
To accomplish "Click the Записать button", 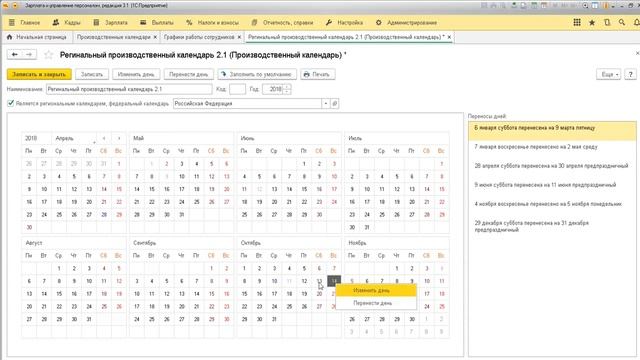I will (x=92, y=74).
